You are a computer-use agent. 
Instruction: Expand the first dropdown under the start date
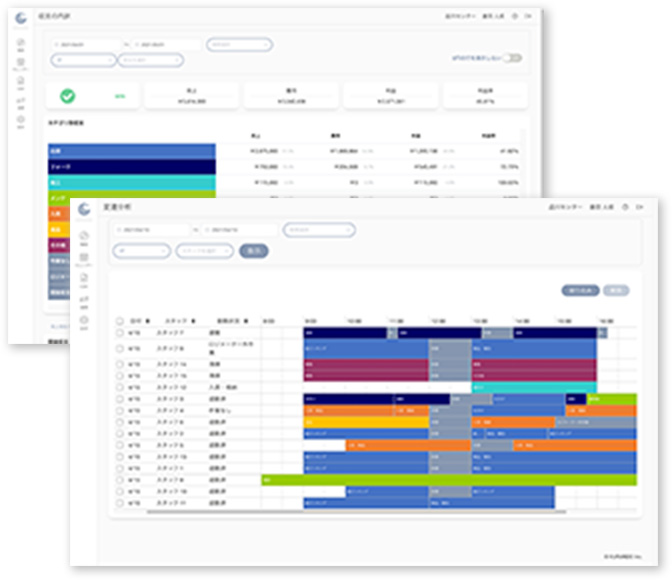click(142, 251)
